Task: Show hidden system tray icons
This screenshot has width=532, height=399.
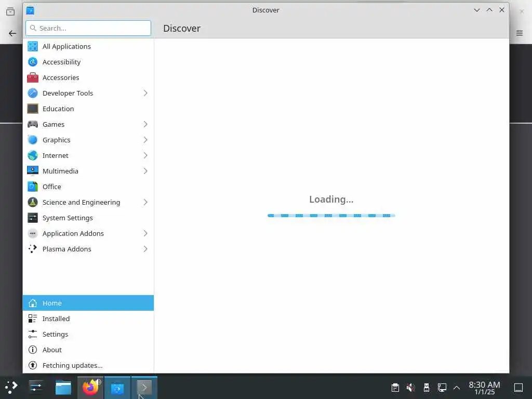Action: (x=457, y=388)
